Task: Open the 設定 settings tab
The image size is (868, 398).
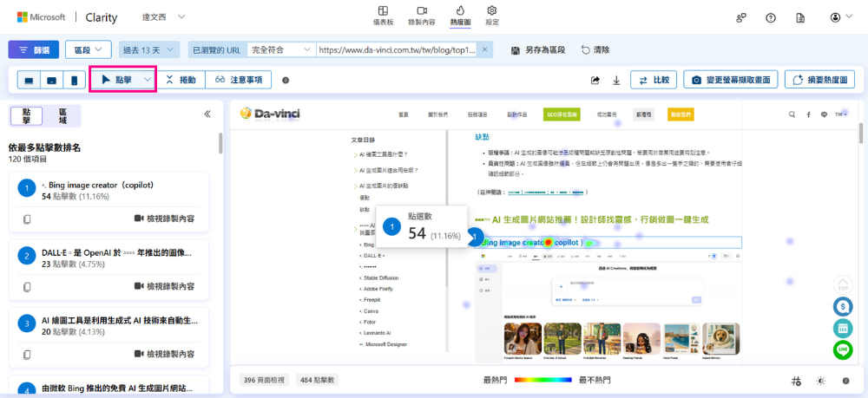Action: tap(491, 16)
